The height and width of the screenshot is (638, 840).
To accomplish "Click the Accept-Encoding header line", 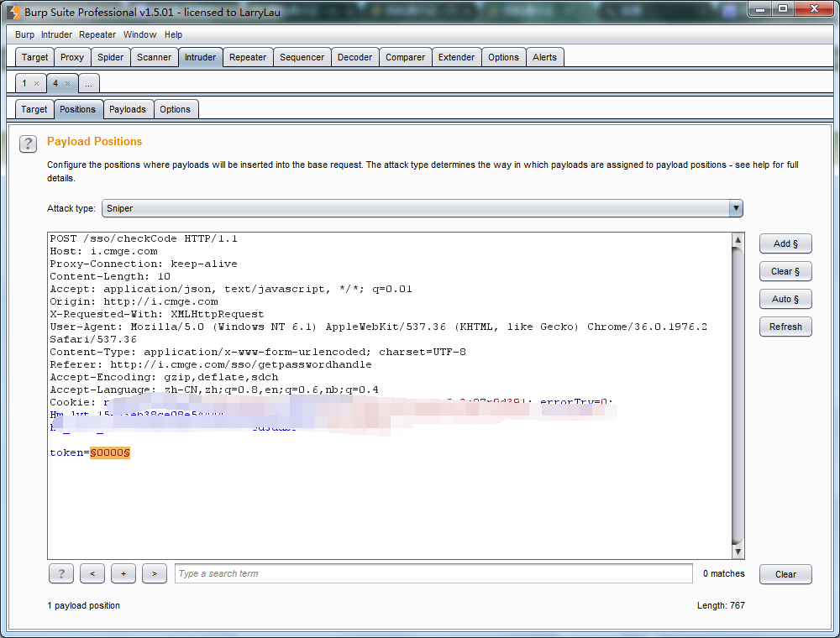I will pyautogui.click(x=164, y=377).
